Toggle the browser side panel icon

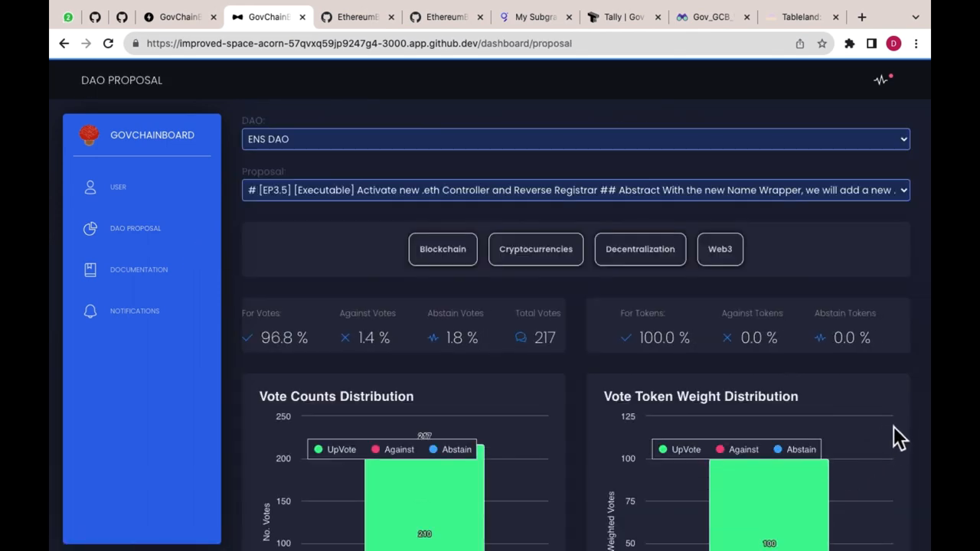click(x=871, y=44)
